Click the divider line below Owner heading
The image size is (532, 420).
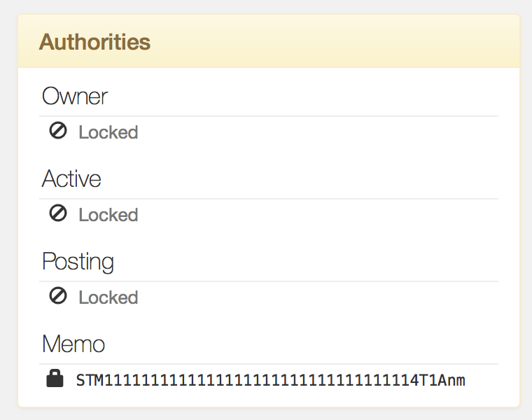[x=269, y=116]
